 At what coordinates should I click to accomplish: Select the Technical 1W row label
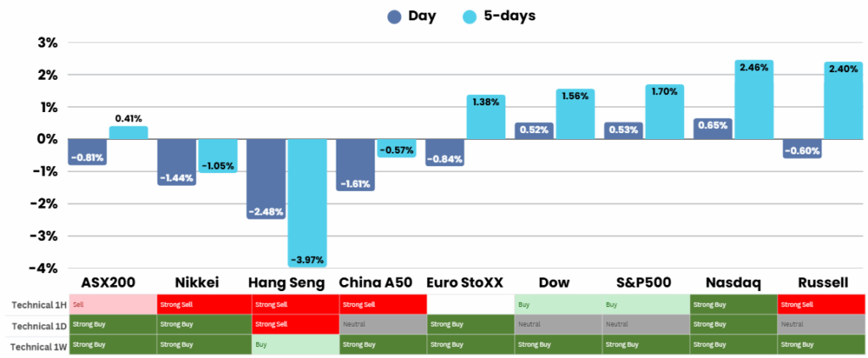tap(35, 344)
